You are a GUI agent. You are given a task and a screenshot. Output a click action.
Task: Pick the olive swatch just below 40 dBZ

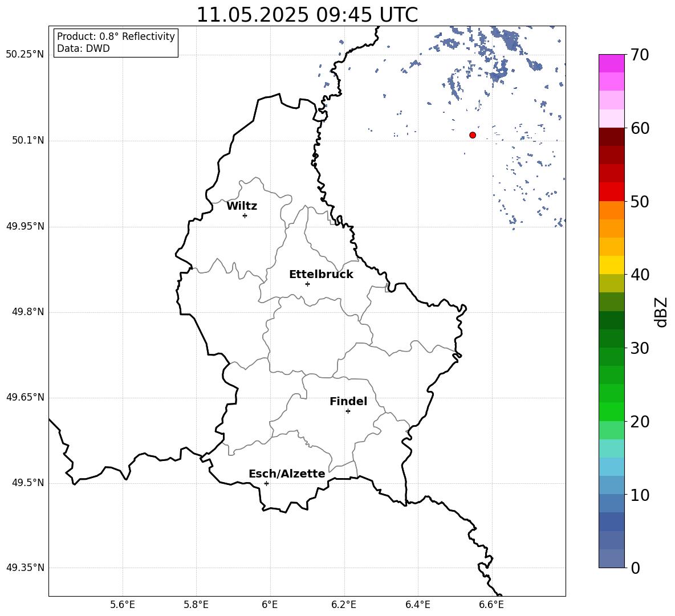612,283
